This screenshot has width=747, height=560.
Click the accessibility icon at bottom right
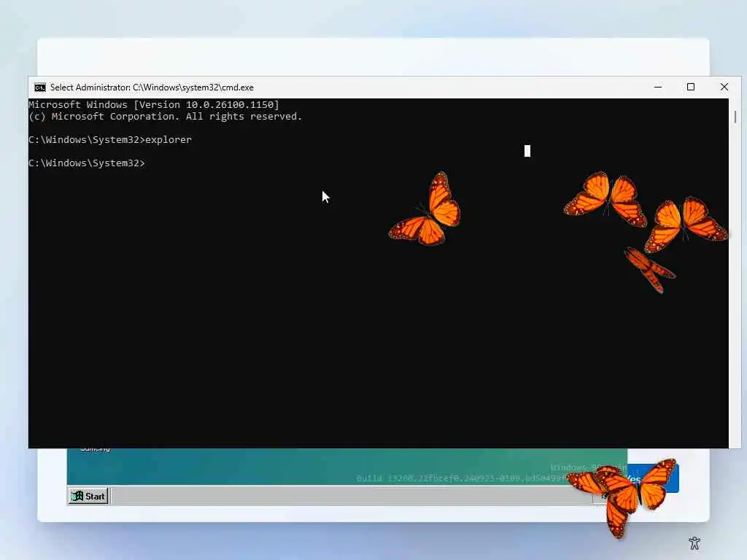[x=694, y=542]
